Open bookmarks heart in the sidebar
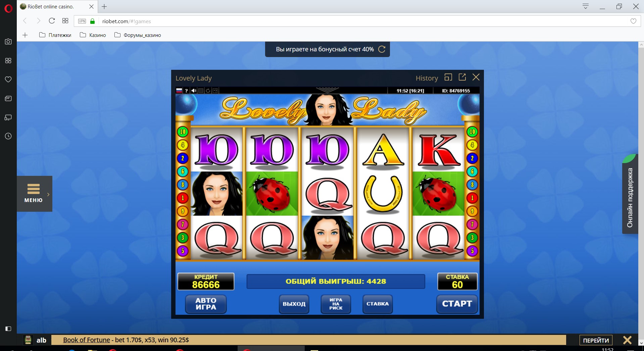This screenshot has height=351, width=644. [8, 80]
